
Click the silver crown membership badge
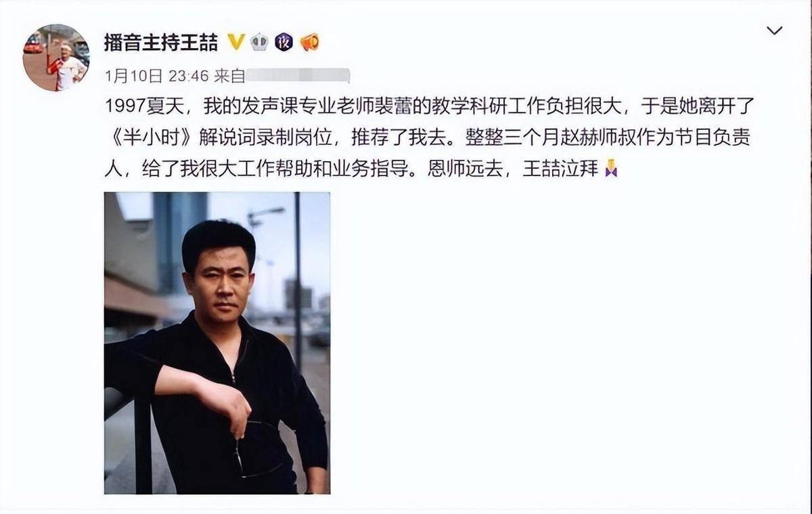tap(259, 42)
